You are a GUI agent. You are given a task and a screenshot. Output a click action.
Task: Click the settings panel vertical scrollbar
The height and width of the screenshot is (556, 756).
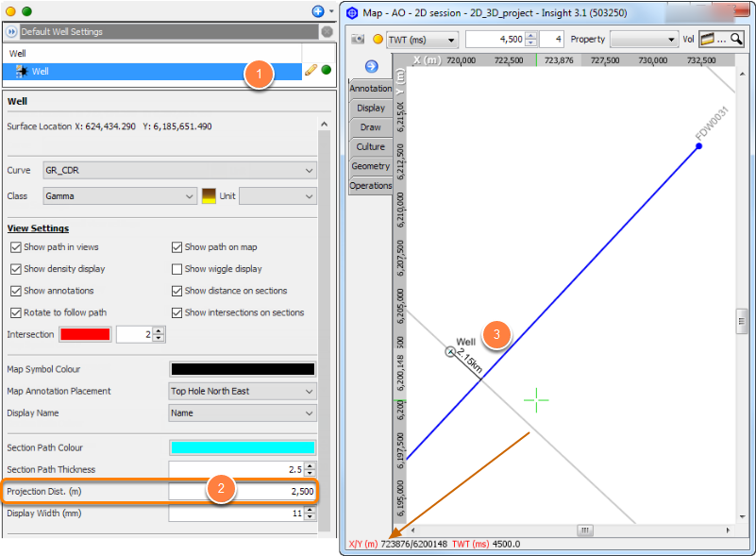click(324, 330)
